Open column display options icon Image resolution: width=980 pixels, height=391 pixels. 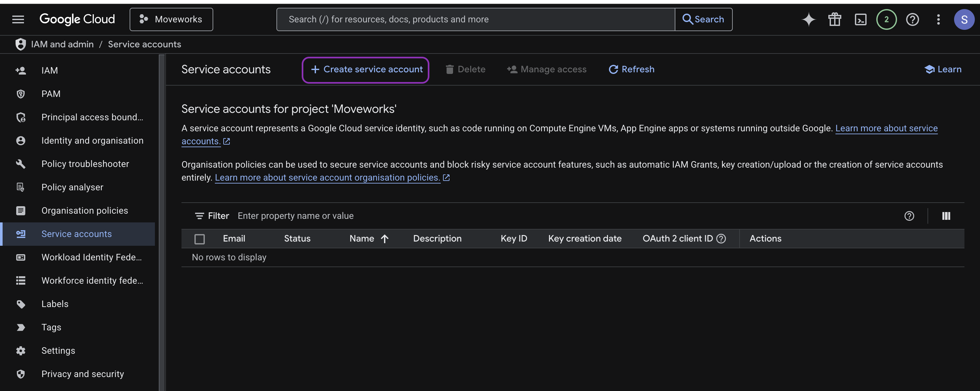(946, 216)
